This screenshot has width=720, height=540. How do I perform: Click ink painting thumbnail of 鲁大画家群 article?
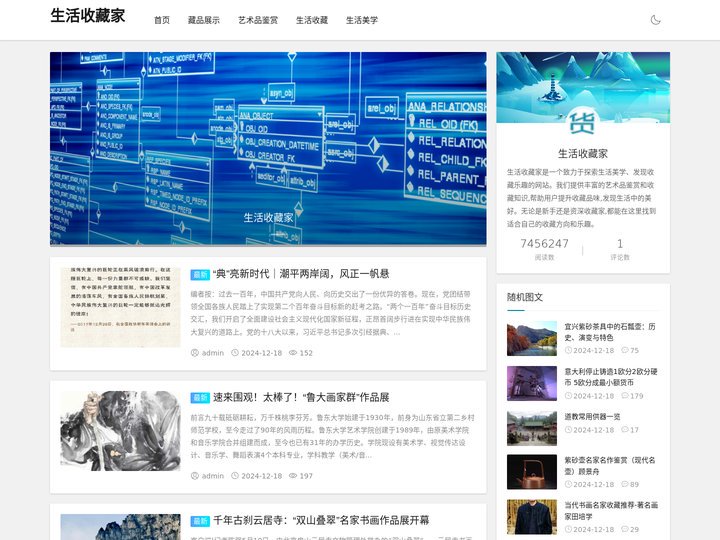(120, 431)
